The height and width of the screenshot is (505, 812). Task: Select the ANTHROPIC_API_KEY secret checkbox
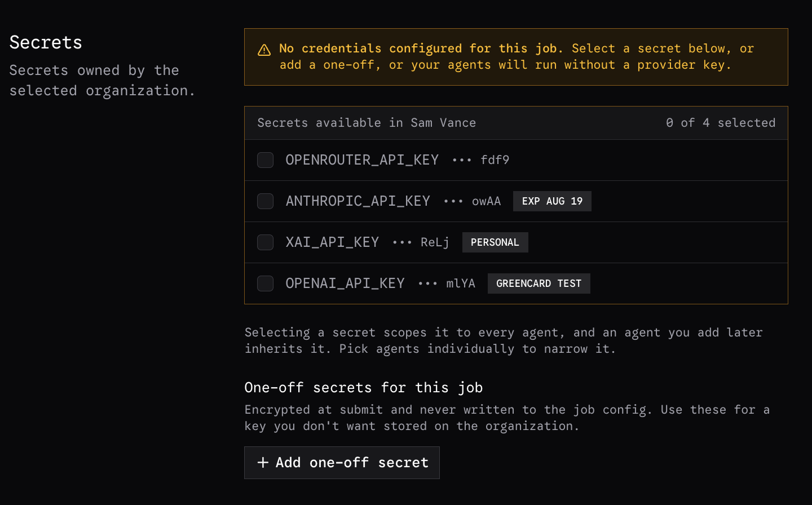tap(265, 201)
